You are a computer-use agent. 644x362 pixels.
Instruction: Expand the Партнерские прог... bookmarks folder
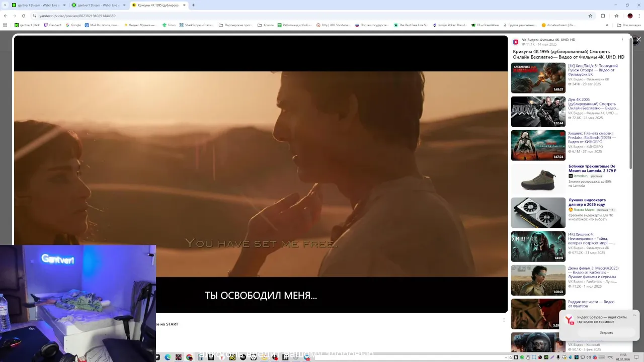pyautogui.click(x=236, y=25)
